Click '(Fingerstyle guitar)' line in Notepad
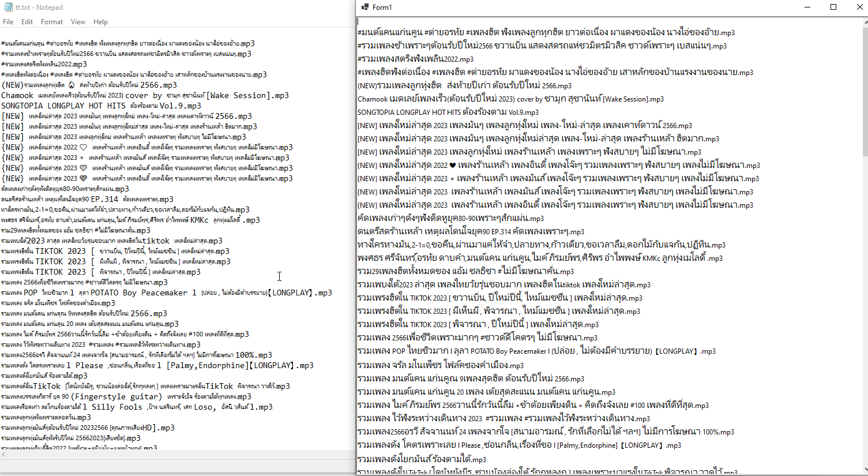The width and height of the screenshot is (868, 476). [126, 397]
